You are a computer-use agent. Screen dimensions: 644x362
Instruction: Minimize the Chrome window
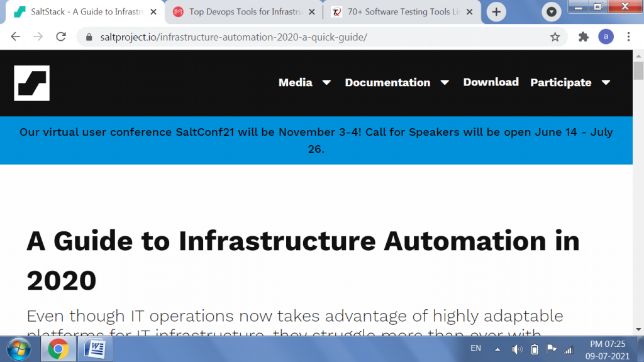tap(579, 6)
